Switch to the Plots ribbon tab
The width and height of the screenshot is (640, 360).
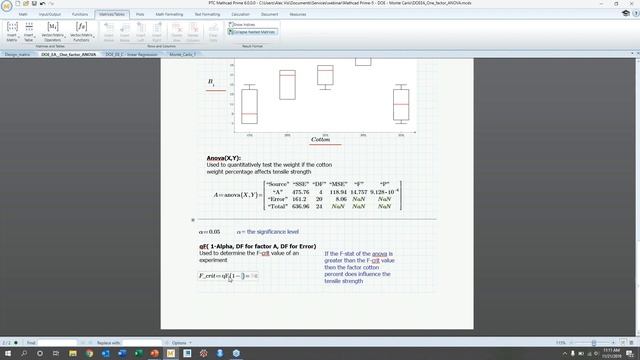pos(140,14)
